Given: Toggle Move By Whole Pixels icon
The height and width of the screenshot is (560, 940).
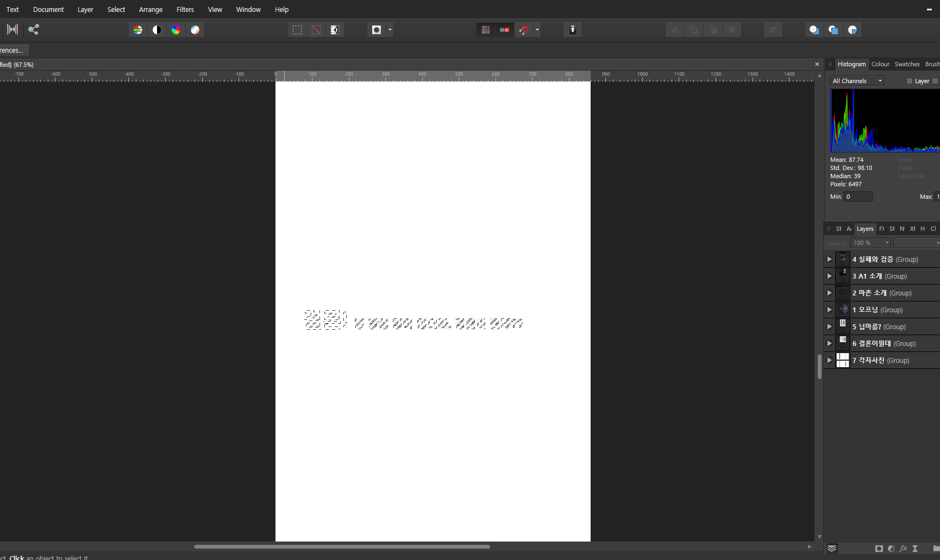Looking at the screenshot, I should (505, 30).
